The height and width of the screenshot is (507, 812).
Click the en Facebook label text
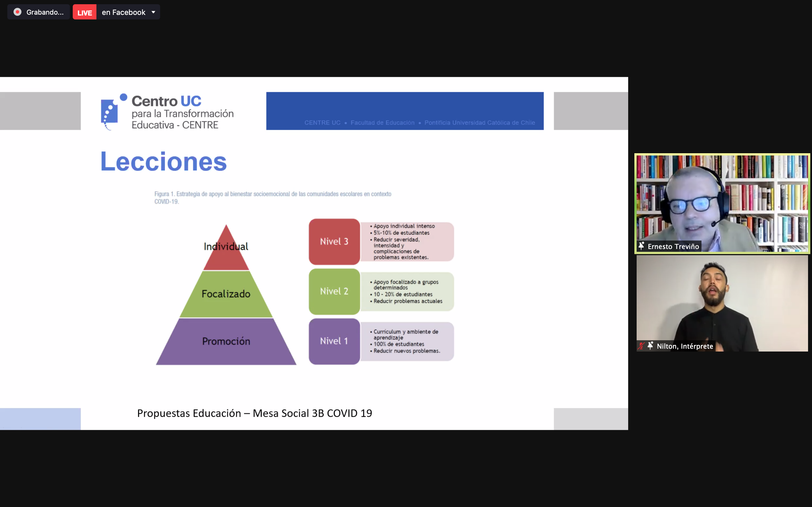(x=123, y=12)
